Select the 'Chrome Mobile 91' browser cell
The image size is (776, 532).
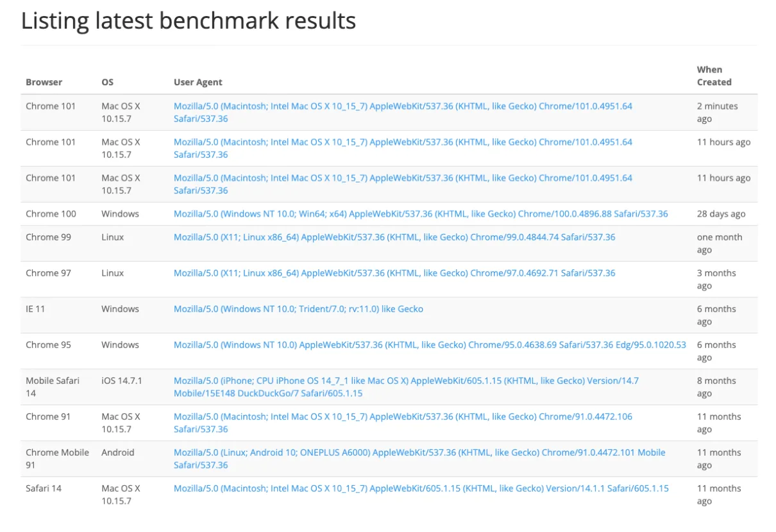[x=57, y=458]
